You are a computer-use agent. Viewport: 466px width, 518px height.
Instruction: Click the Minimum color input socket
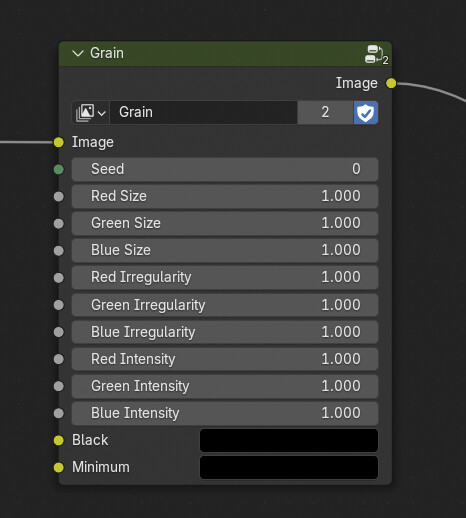point(59,467)
